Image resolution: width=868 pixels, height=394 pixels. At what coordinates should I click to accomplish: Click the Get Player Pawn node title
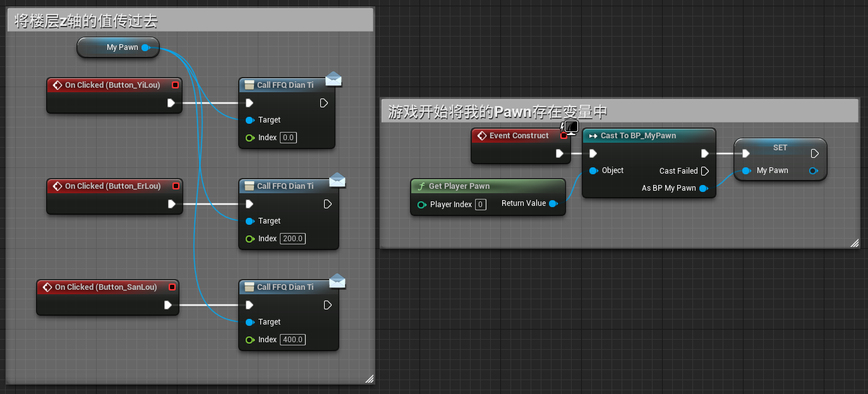pyautogui.click(x=459, y=186)
